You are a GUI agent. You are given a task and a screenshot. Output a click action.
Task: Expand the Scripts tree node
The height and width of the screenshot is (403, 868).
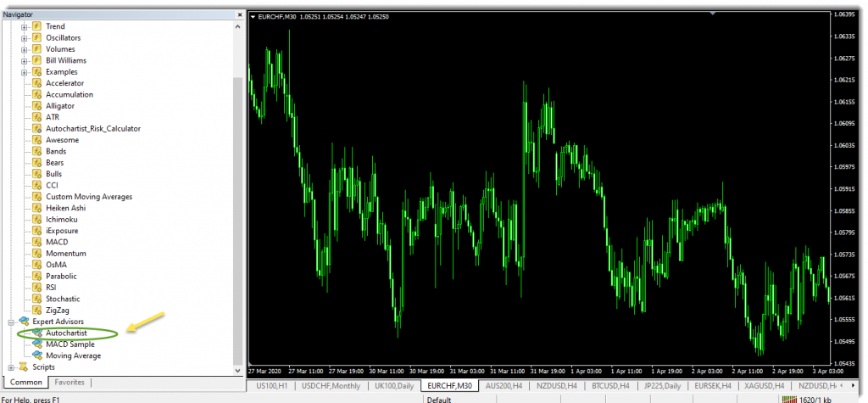11,367
